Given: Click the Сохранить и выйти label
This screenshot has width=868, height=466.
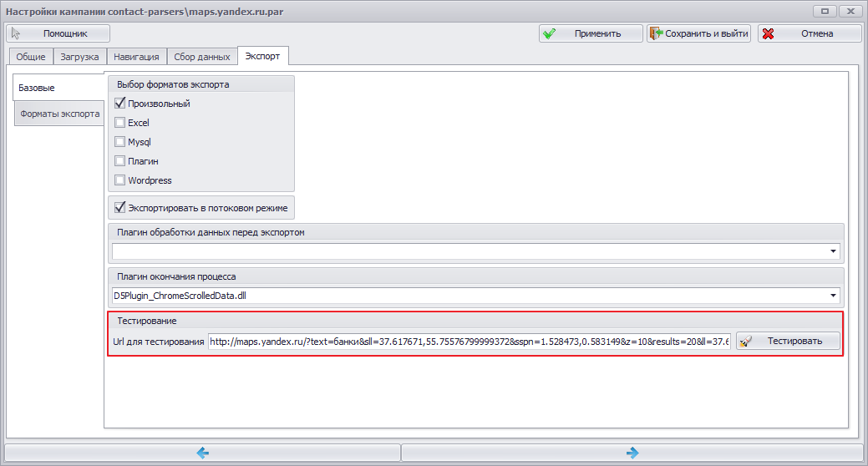Looking at the screenshot, I should coord(707,33).
